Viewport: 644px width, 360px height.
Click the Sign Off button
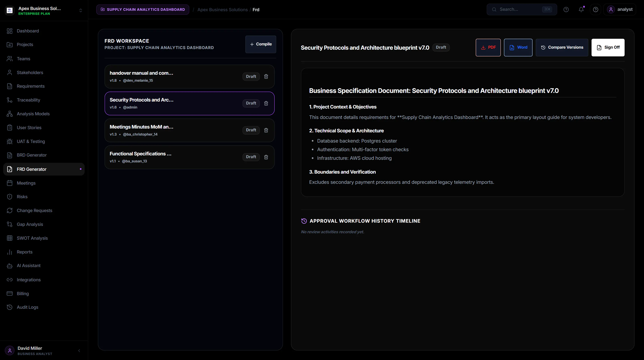[608, 47]
